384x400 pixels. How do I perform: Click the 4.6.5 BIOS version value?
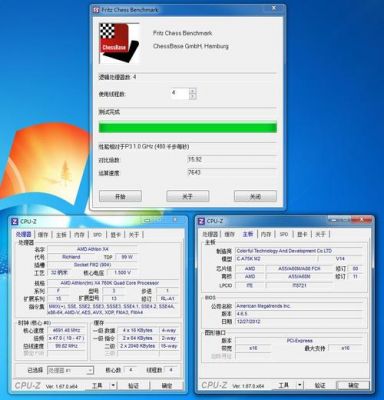[299, 314]
